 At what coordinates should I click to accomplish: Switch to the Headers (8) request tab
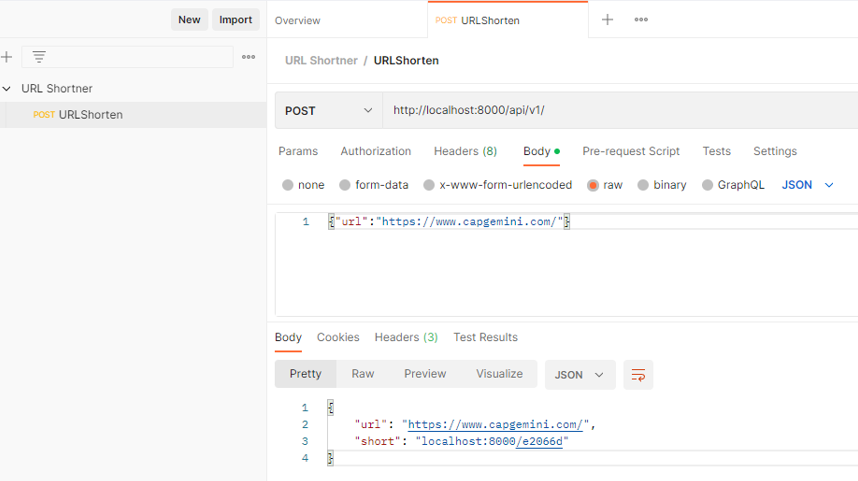pyautogui.click(x=465, y=151)
